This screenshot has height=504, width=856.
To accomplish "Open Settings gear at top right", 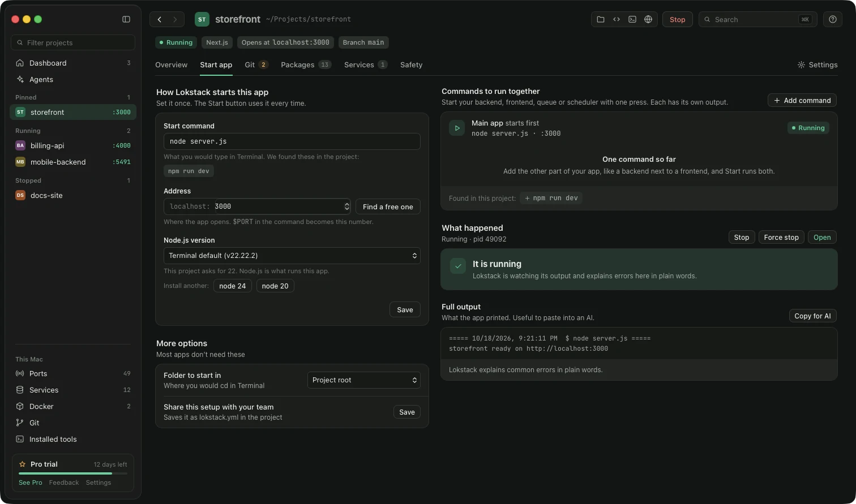I will [x=818, y=64].
